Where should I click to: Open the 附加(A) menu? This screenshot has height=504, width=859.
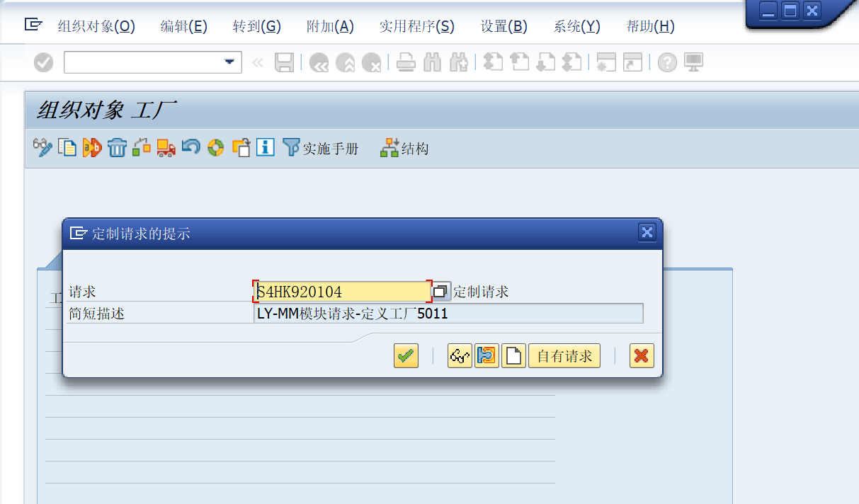click(330, 27)
